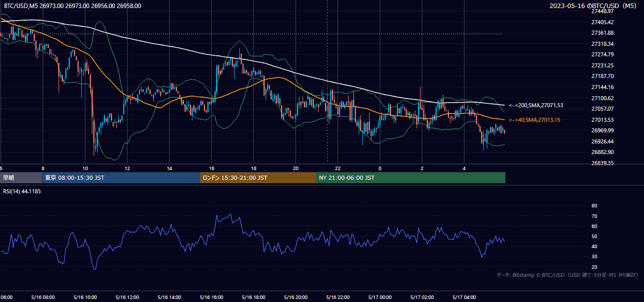Click price axis value 27144.16

pos(602,87)
